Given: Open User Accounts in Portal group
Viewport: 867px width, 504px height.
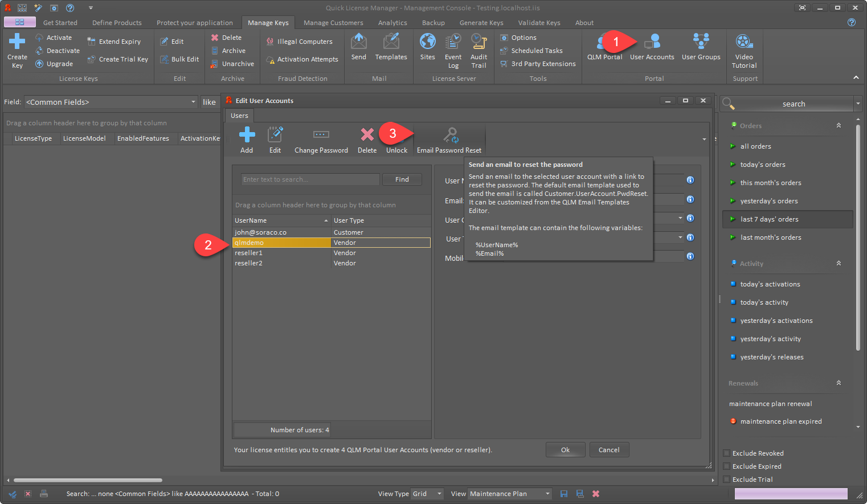Looking at the screenshot, I should (x=652, y=47).
